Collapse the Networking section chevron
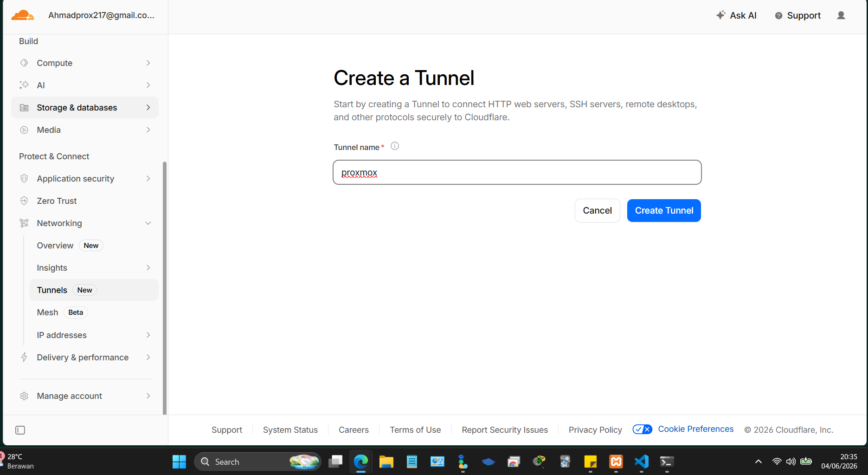 point(148,223)
